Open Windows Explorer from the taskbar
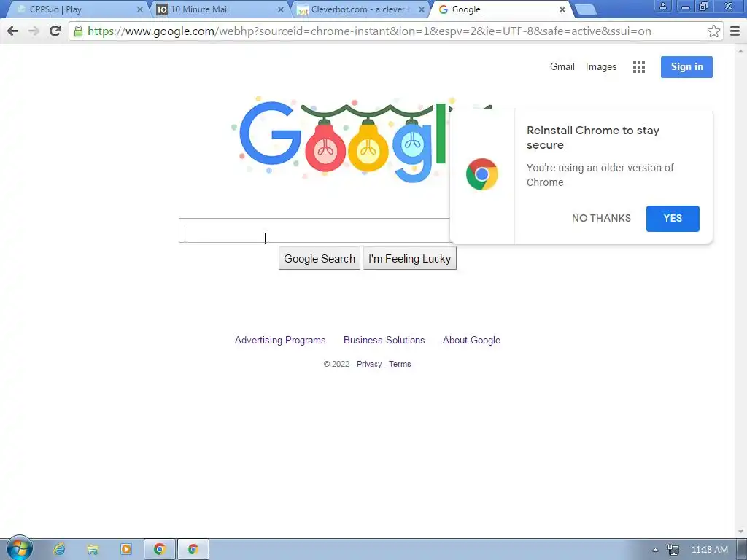 (x=93, y=550)
